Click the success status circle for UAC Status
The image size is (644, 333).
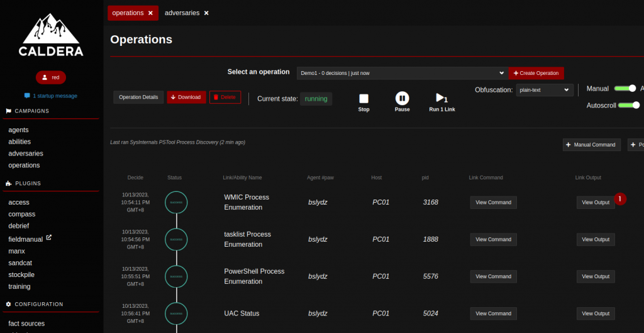pyautogui.click(x=176, y=313)
